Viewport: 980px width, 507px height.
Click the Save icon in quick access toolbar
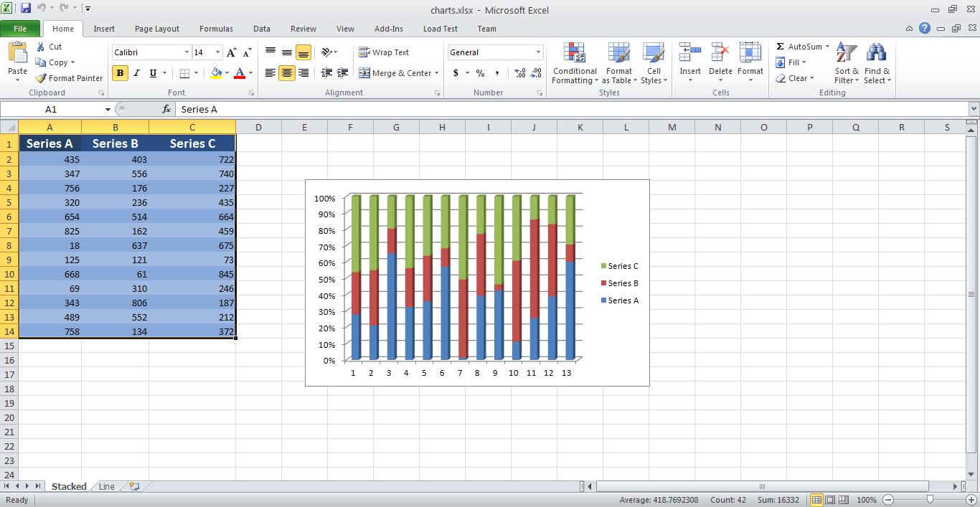coord(26,9)
